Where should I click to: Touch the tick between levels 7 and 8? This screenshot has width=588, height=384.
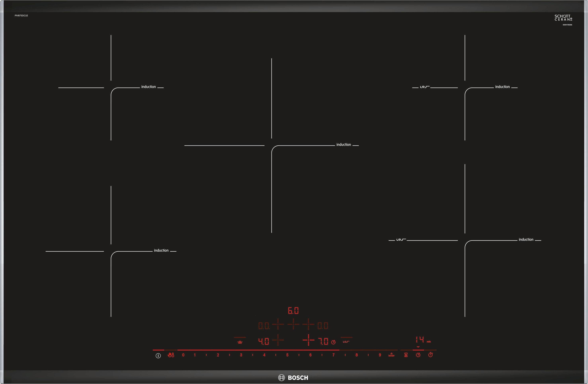345,355
